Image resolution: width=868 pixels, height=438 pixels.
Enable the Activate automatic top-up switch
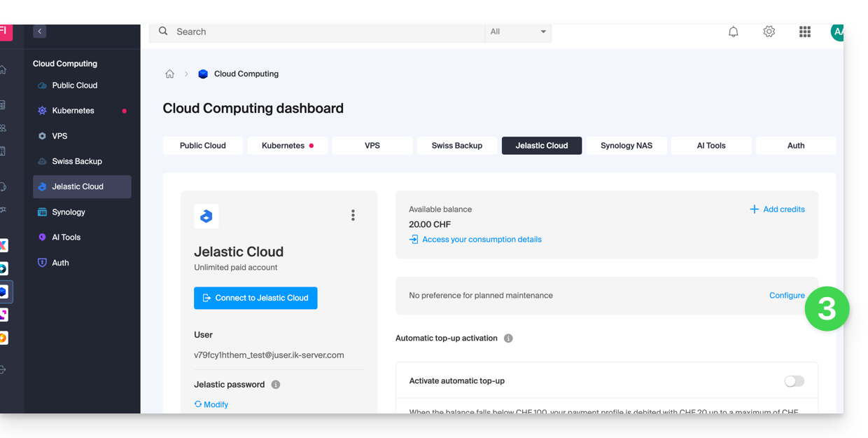coord(794,381)
